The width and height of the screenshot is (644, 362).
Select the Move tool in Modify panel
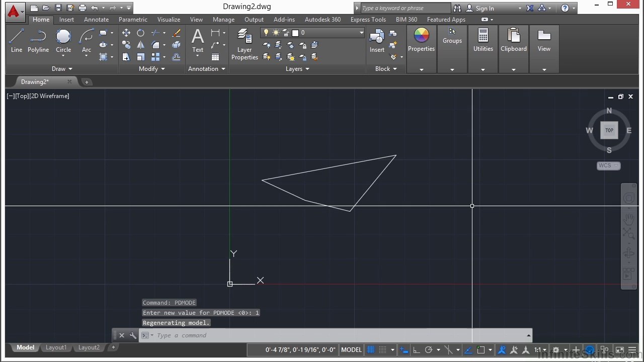(x=126, y=33)
